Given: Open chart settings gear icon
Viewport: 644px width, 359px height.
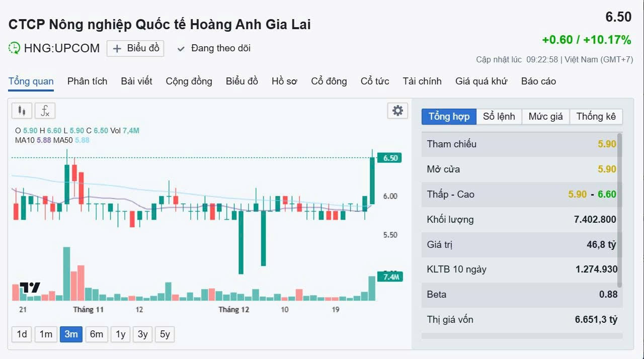Looking at the screenshot, I should coord(397,111).
